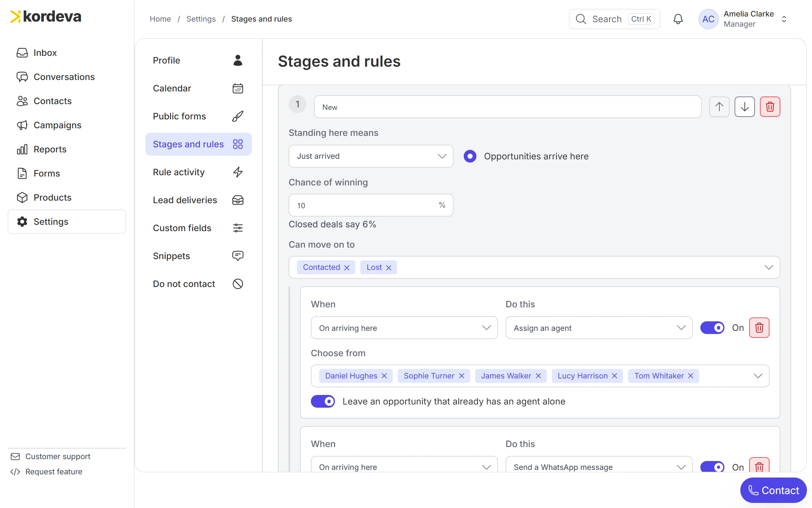Viewport: 812px width, 508px height.
Task: Remove the Contacted tag via its X
Action: 347,267
